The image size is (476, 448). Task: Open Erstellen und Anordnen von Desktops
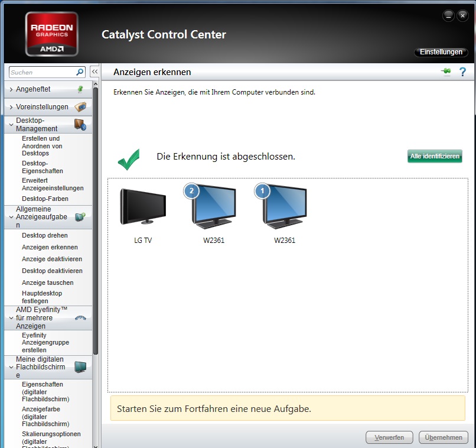pos(42,146)
